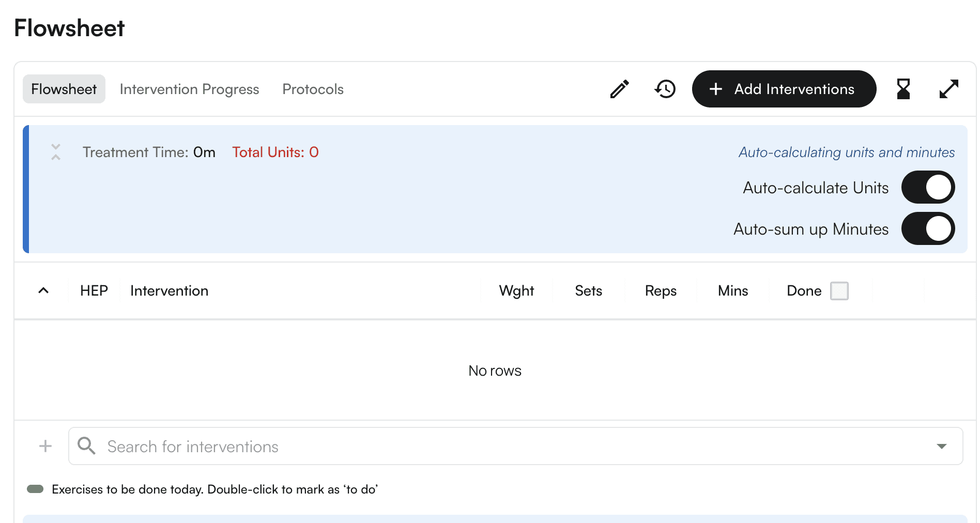Click the Reps column header
This screenshot has height=523, width=980.
(661, 290)
